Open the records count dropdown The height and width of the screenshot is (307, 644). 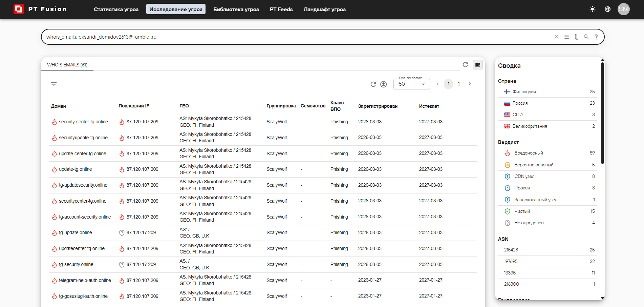coord(411,84)
